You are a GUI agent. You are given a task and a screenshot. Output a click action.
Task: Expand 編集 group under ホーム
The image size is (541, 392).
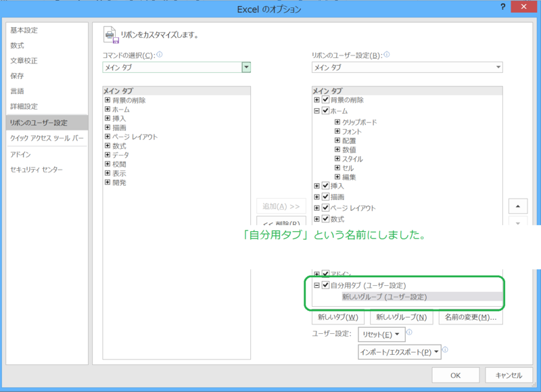[337, 177]
